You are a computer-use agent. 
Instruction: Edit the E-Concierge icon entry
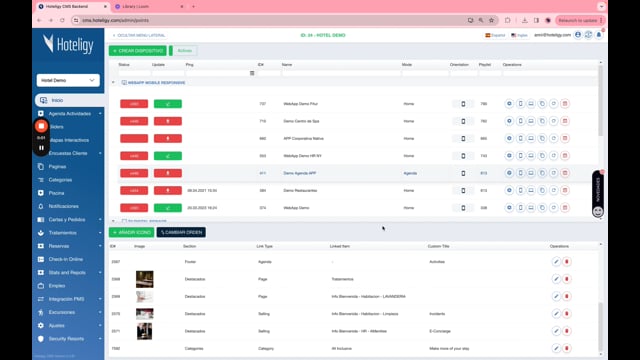click(x=556, y=331)
